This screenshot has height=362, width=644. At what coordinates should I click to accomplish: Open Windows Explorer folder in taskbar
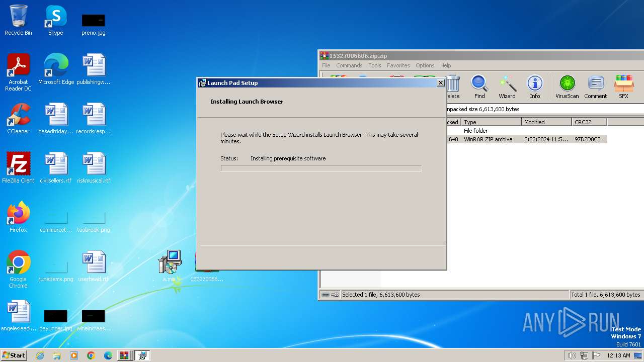point(57,355)
